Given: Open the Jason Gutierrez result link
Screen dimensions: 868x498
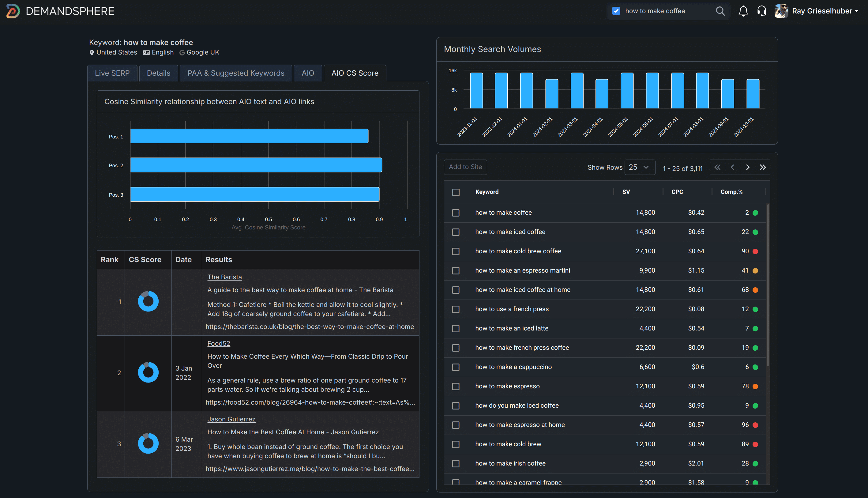Looking at the screenshot, I should 231,419.
